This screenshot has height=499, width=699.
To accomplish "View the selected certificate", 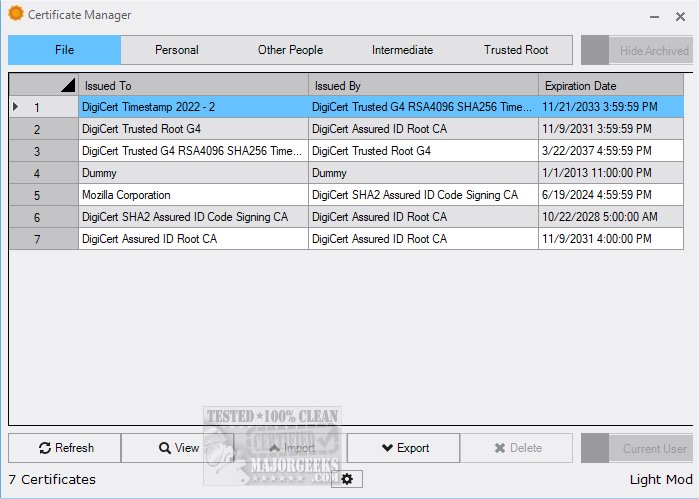I will click(178, 448).
